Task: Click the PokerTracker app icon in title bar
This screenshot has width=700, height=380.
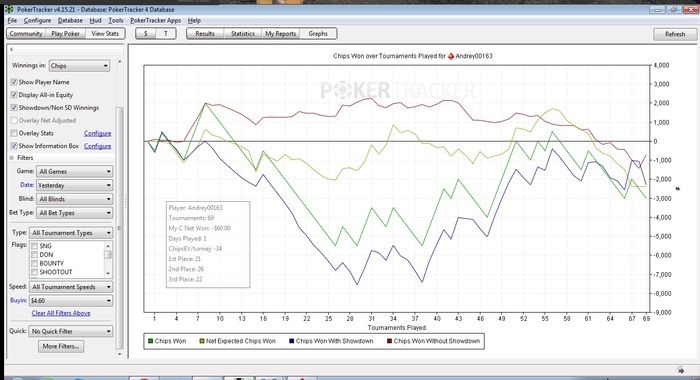Action: (9, 9)
